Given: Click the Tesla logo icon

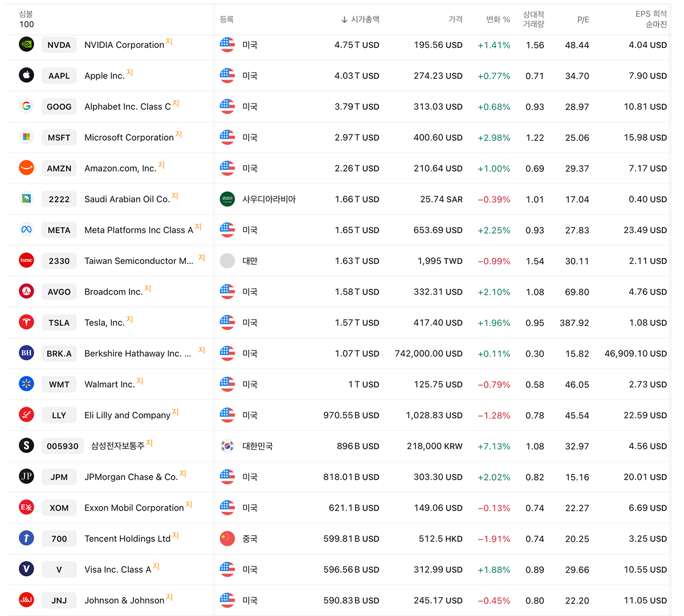Looking at the screenshot, I should (26, 322).
